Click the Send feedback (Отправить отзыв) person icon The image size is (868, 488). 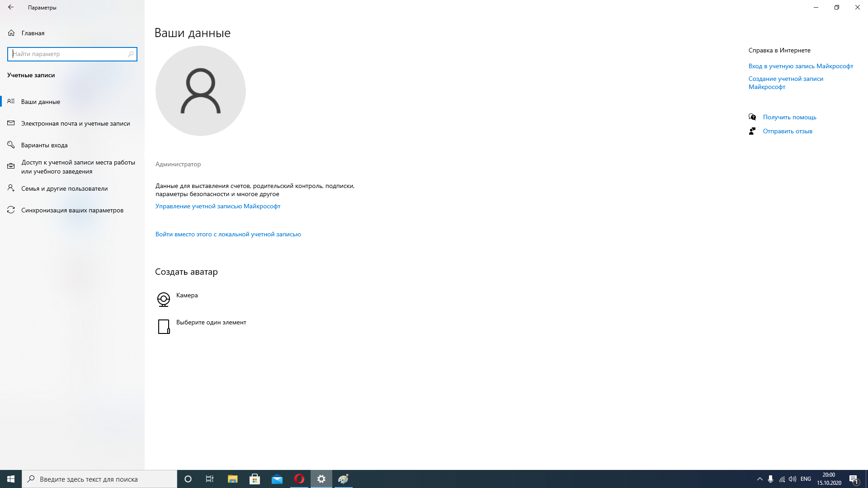pyautogui.click(x=752, y=131)
